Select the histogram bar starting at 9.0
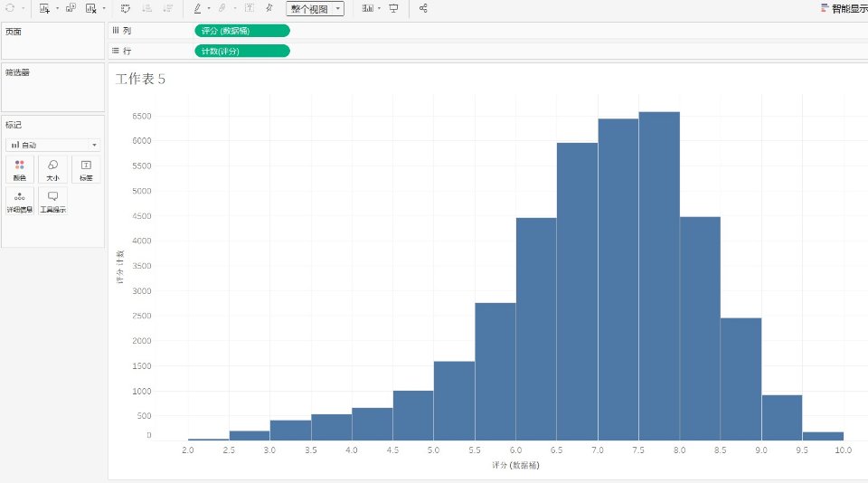The height and width of the screenshot is (483, 868). point(781,418)
